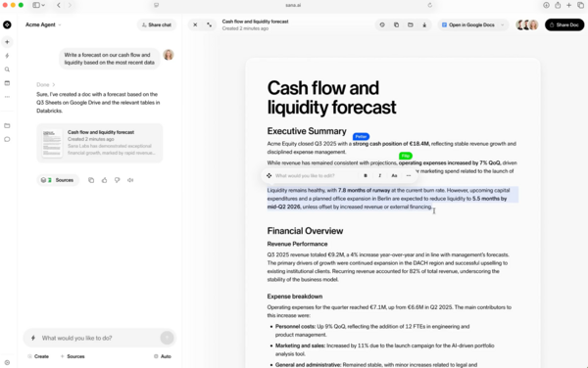Open more options in edit toolbar
This screenshot has width=588, height=368.
[x=409, y=175]
